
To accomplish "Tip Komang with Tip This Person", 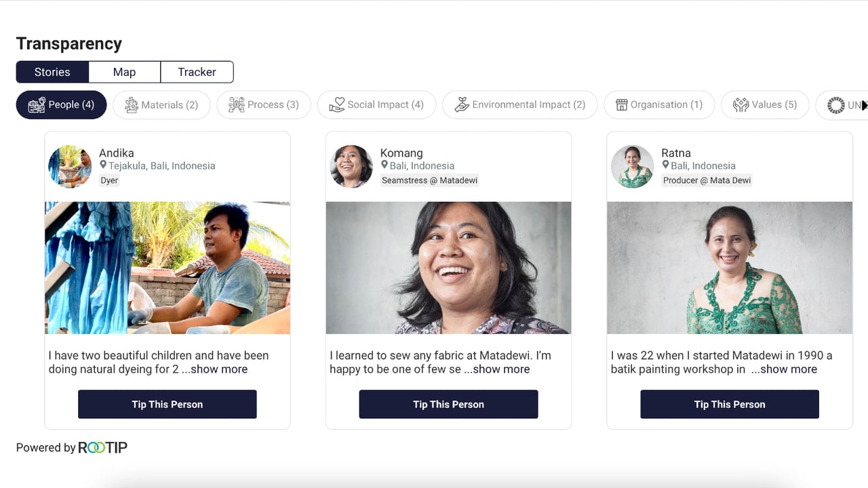I will pos(448,404).
